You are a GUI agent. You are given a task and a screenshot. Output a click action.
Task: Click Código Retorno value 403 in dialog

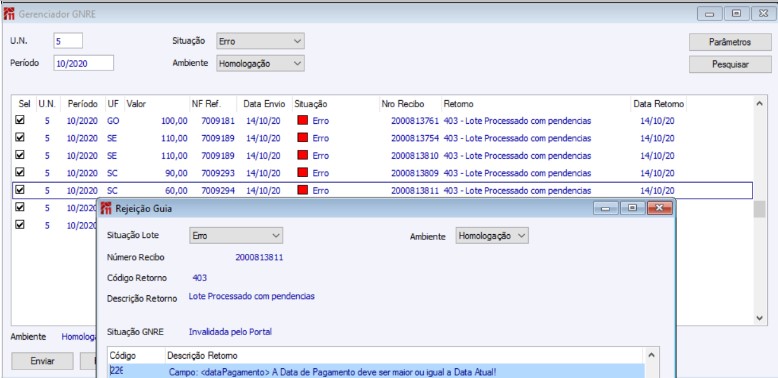tap(199, 277)
